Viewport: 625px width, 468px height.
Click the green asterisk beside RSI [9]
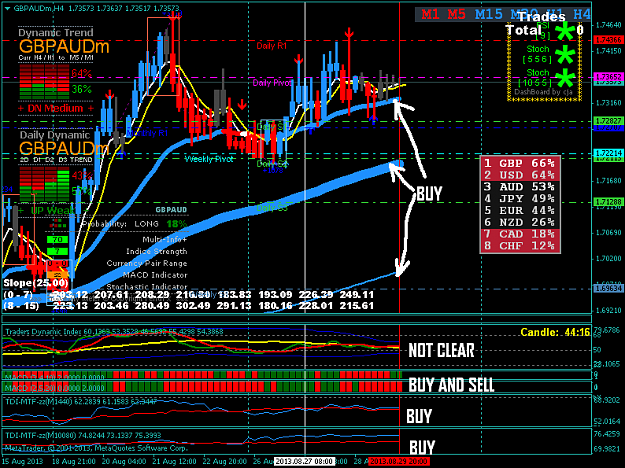[x=565, y=31]
